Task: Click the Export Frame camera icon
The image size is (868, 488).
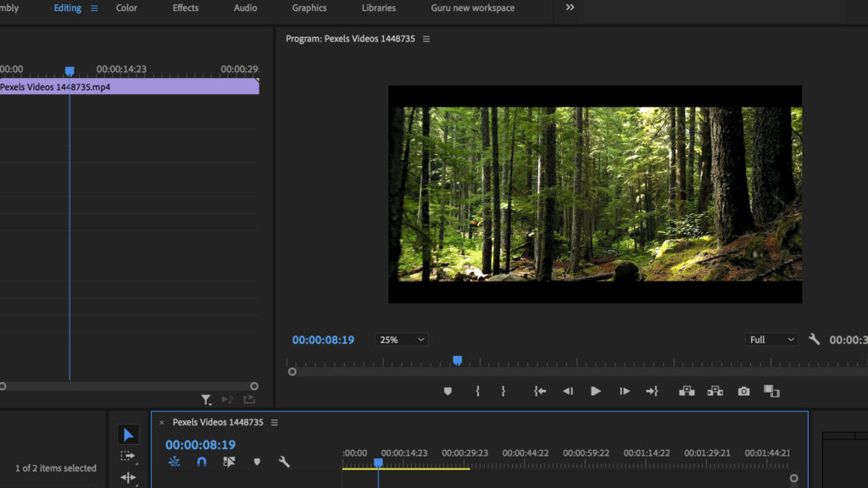Action: coord(743,391)
